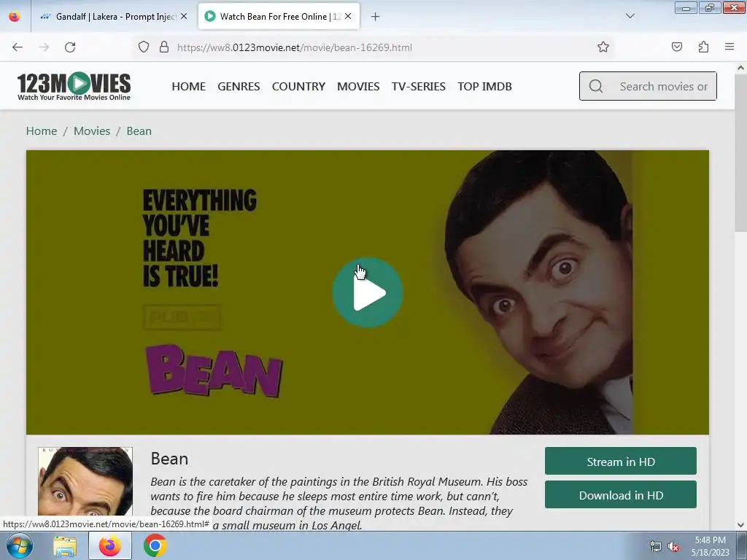Click the page scrollbar down arrow
This screenshot has width=747, height=560.
point(741,525)
